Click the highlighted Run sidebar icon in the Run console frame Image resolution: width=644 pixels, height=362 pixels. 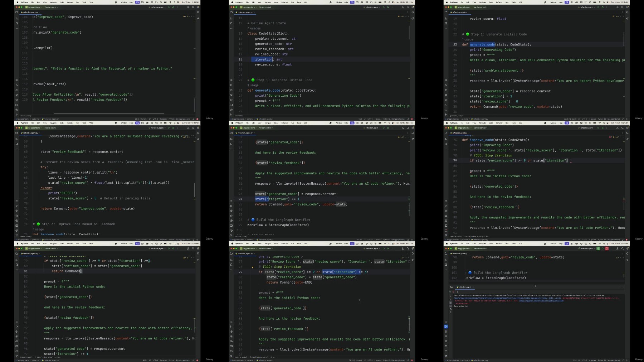(x=446, y=327)
